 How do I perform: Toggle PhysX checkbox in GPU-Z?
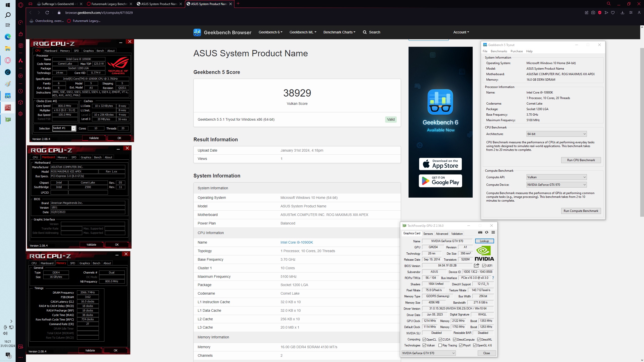(x=461, y=345)
